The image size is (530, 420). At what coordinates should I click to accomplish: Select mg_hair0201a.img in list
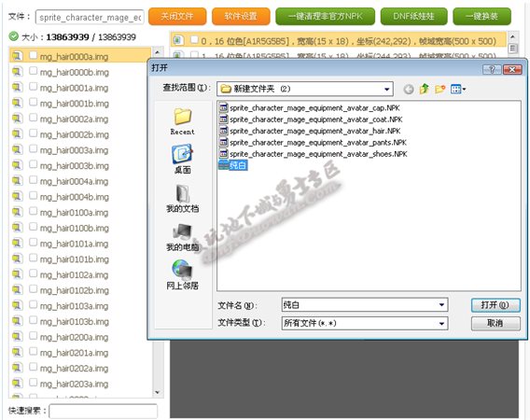click(x=74, y=353)
